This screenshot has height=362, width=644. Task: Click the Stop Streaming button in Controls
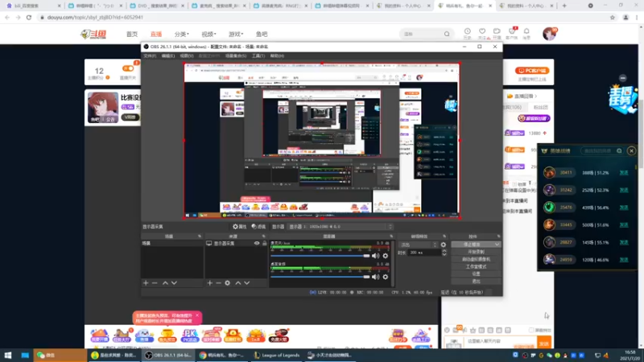[472, 245]
